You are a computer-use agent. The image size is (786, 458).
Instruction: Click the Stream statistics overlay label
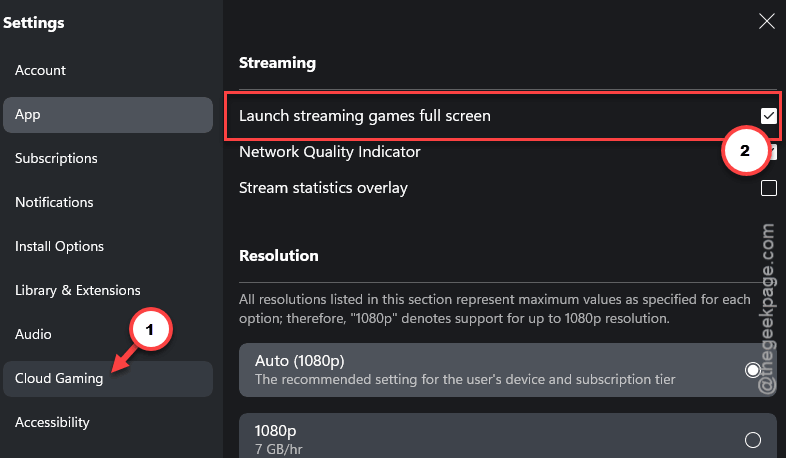[x=323, y=188]
